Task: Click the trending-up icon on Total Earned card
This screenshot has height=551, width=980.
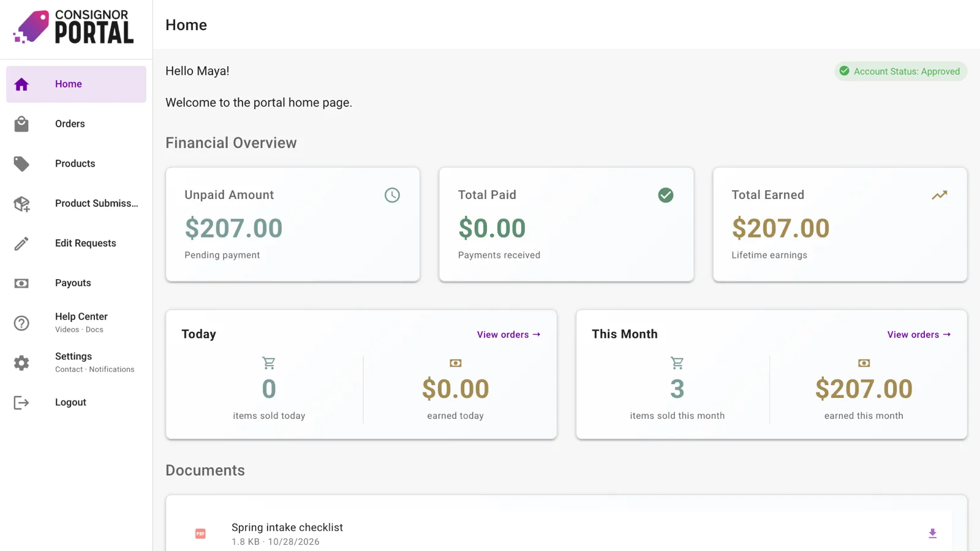Action: [940, 195]
